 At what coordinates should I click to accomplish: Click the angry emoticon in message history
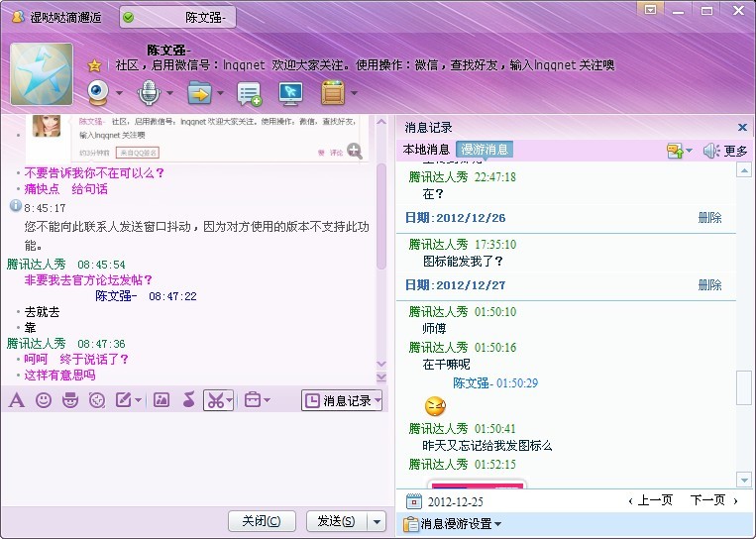point(435,406)
